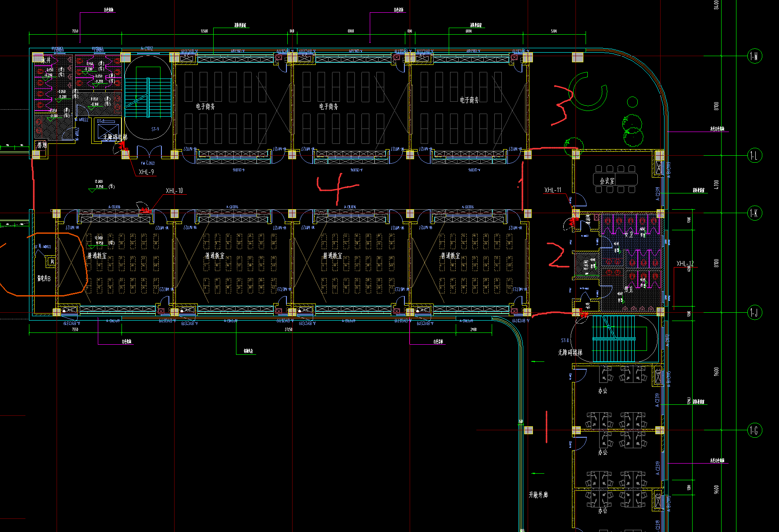
Task: Select the ST-8 stair tag
Action: pos(565,340)
